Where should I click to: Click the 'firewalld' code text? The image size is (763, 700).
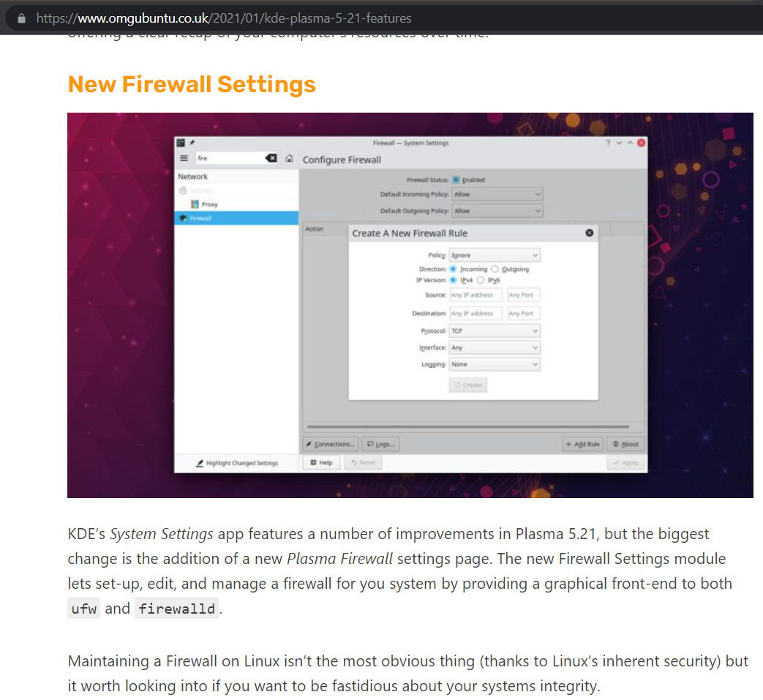click(176, 609)
